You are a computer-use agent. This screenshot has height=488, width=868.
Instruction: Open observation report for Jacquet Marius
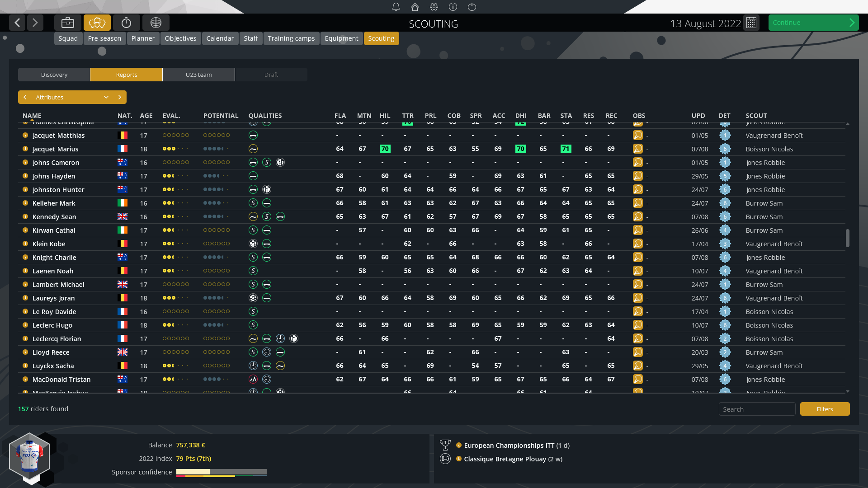pyautogui.click(x=638, y=149)
